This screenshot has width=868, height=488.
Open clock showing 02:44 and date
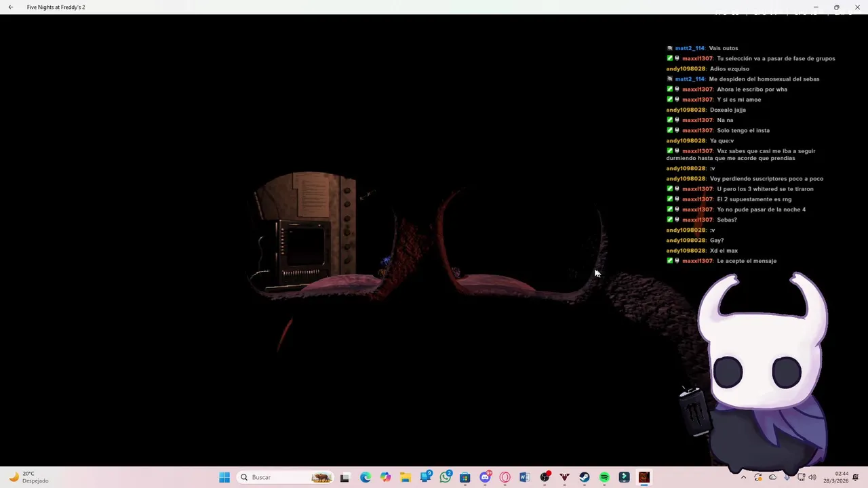pos(836,477)
